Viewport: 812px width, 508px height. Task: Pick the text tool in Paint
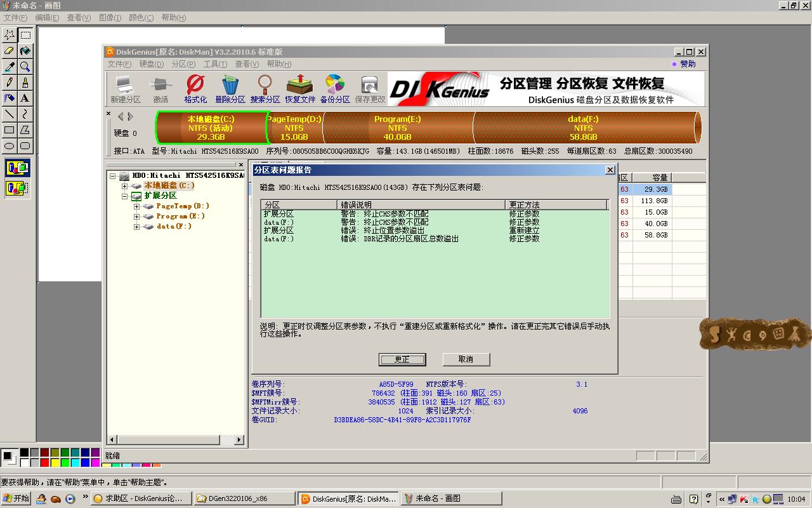click(x=25, y=98)
